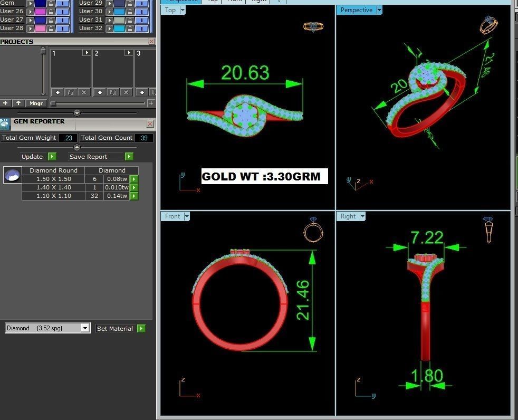Open the Perspective viewport dropdown arrow
The width and height of the screenshot is (518, 420).
(379, 10)
